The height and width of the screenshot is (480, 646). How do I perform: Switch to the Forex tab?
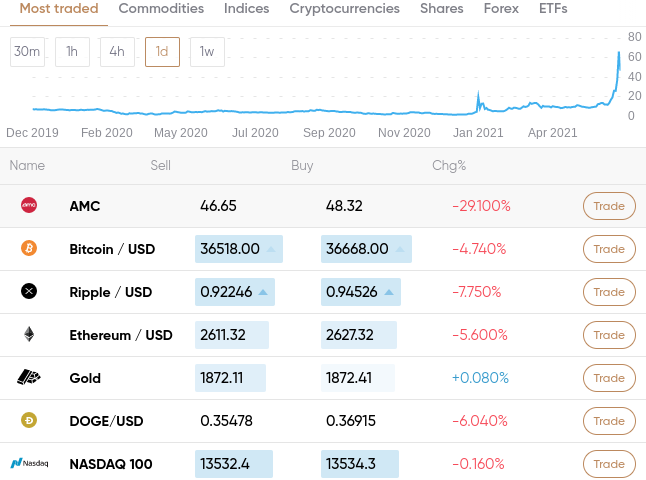coord(501,9)
